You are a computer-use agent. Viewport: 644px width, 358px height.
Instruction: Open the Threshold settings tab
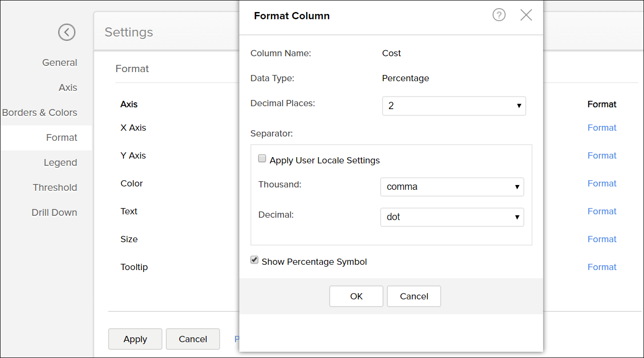tap(55, 187)
